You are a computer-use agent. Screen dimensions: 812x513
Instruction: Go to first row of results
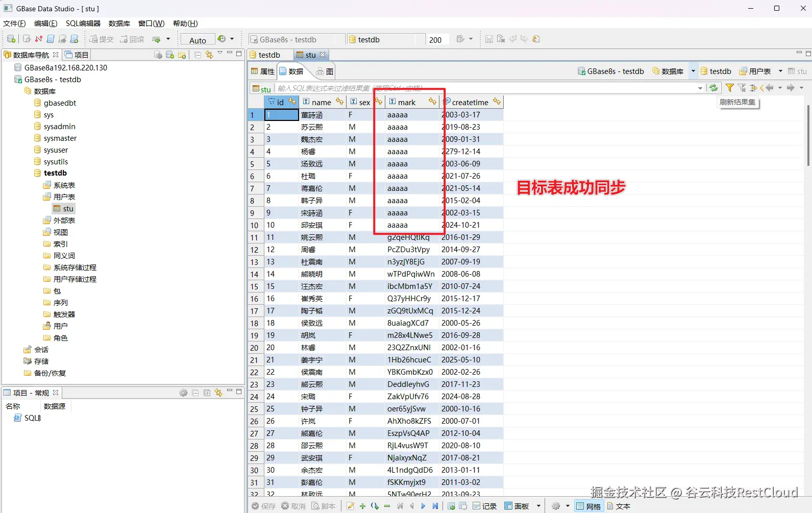click(x=400, y=506)
